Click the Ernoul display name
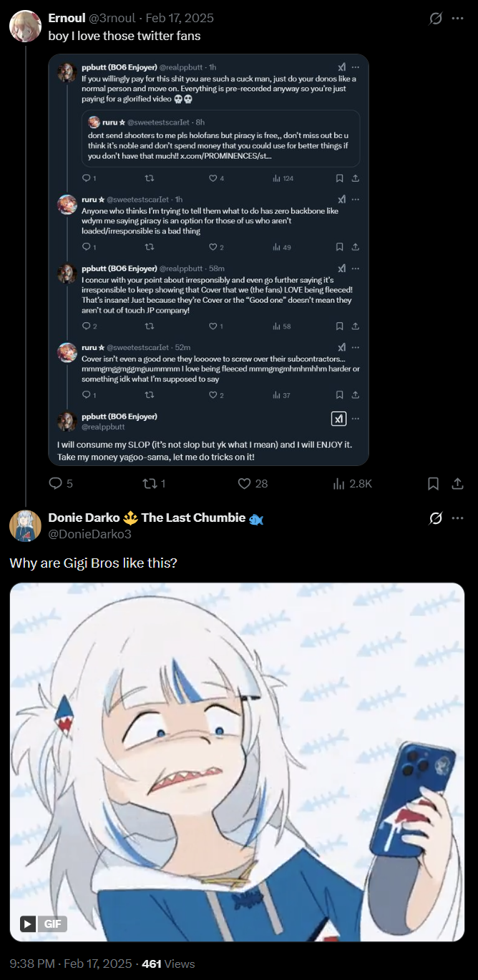This screenshot has height=980, width=478. (67, 18)
